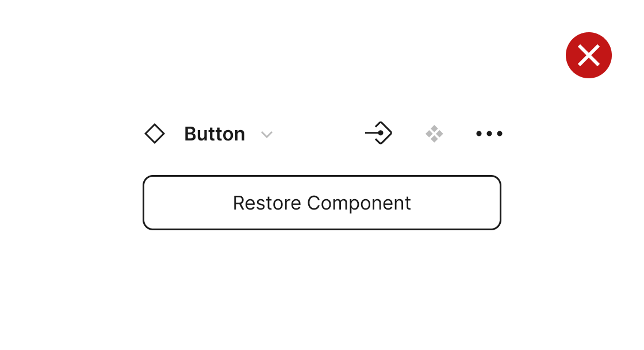The height and width of the screenshot is (350, 644).
Task: Open the three-dot more options menu
Action: 489,134
